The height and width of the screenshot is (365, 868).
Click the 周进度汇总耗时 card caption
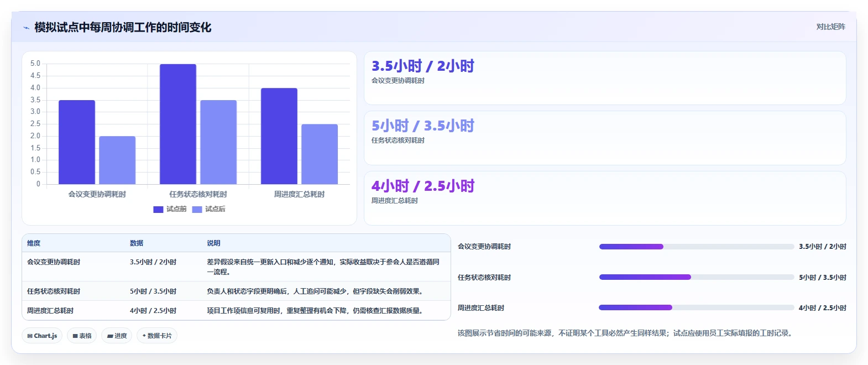tap(395, 201)
